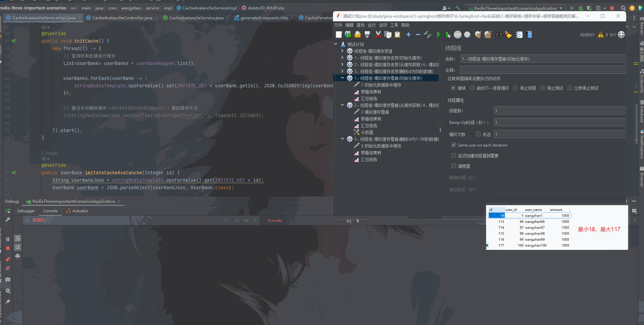Open the Actuator tab in Debug panel
The width and height of the screenshot is (644, 325).
tap(77, 211)
